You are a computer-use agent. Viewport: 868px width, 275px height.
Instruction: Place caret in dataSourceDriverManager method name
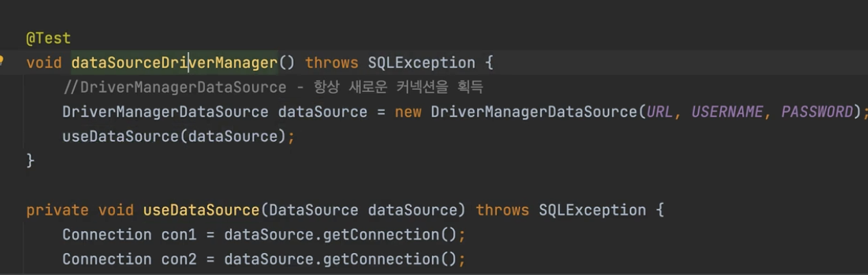[x=174, y=63]
